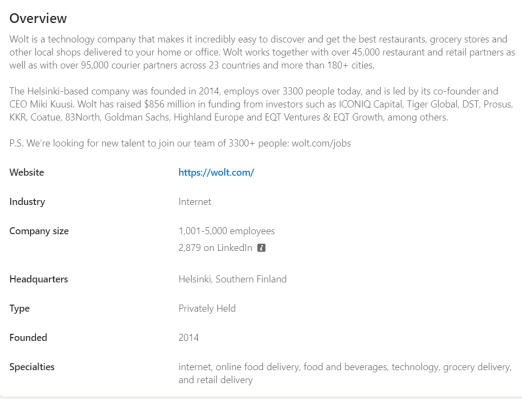This screenshot has height=399, width=522.
Task: Click the Type field label
Action: (x=19, y=308)
